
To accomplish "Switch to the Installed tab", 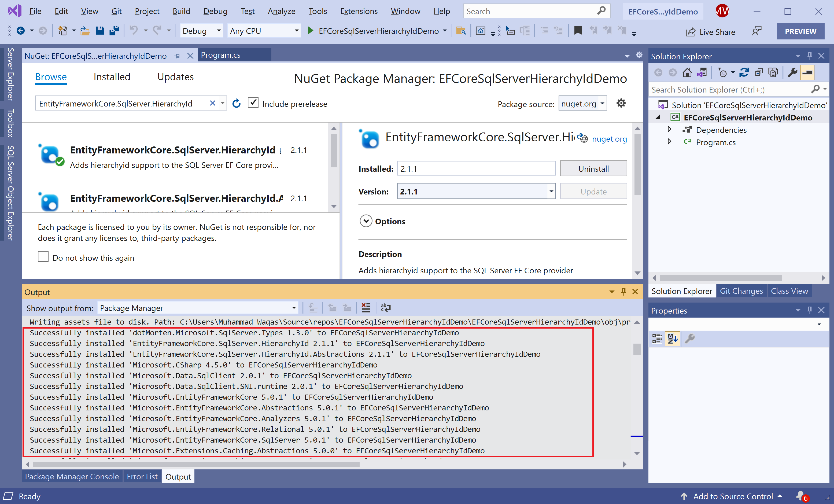I will coord(112,77).
